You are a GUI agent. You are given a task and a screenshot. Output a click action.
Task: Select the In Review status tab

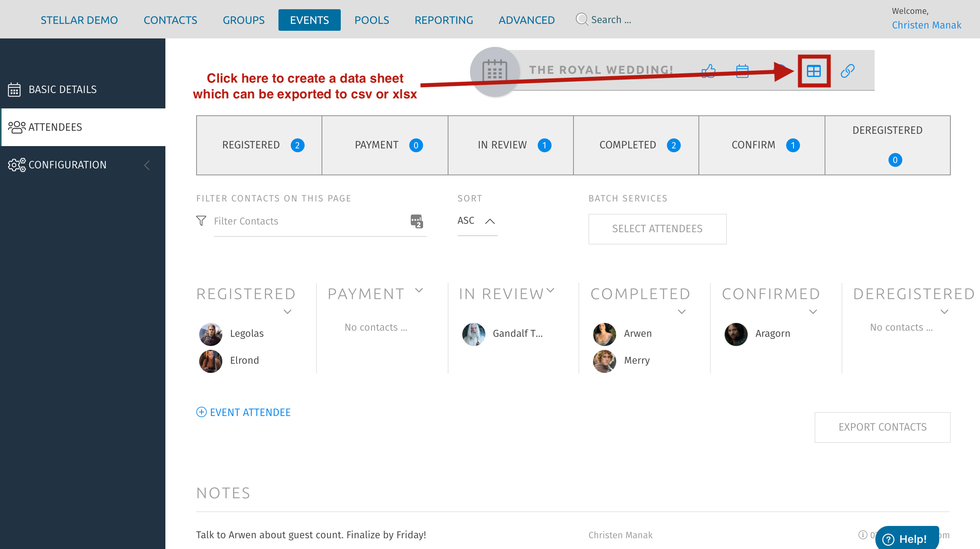(510, 145)
